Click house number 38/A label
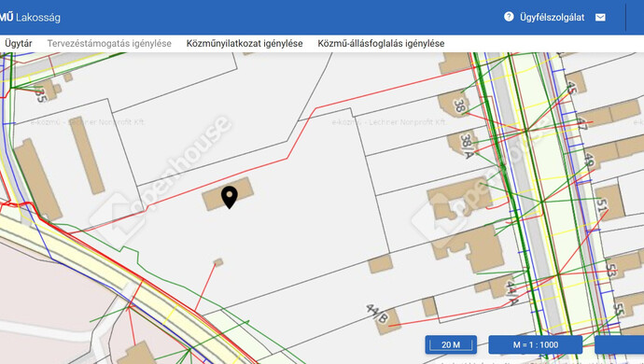The image size is (644, 364). pyautogui.click(x=467, y=147)
